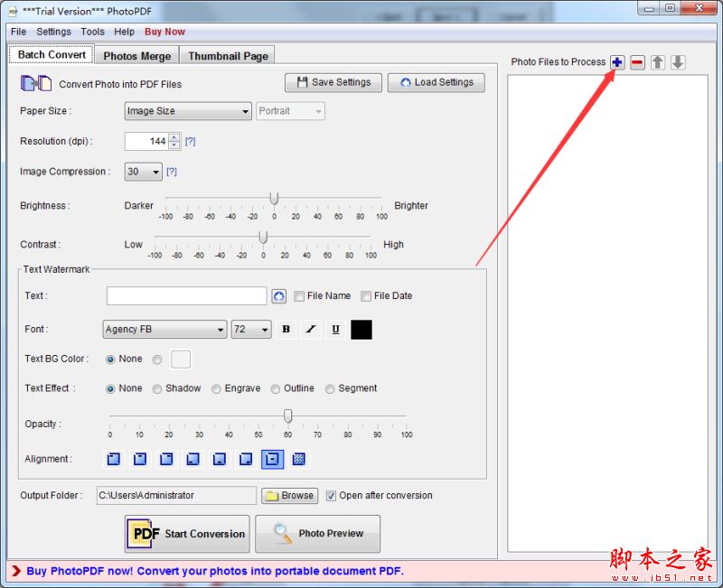This screenshot has height=588, width=723.
Task: Click the Convert Photo into PDF icon
Action: pos(36,83)
